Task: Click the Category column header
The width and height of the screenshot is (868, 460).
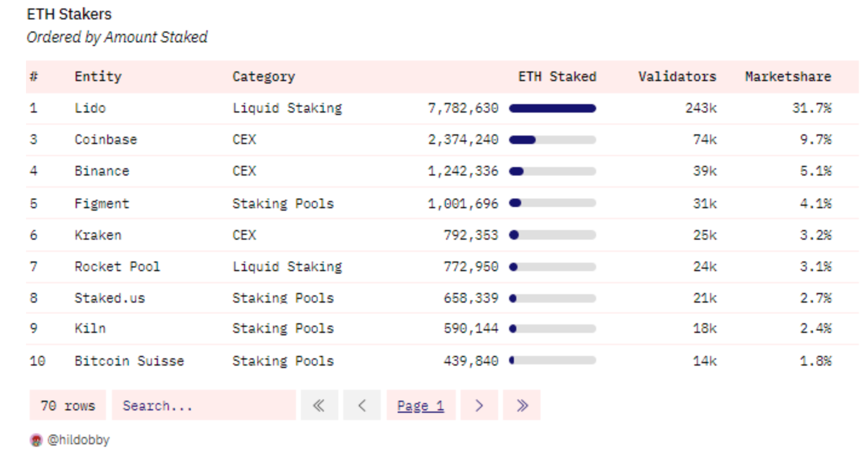Action: (263, 77)
